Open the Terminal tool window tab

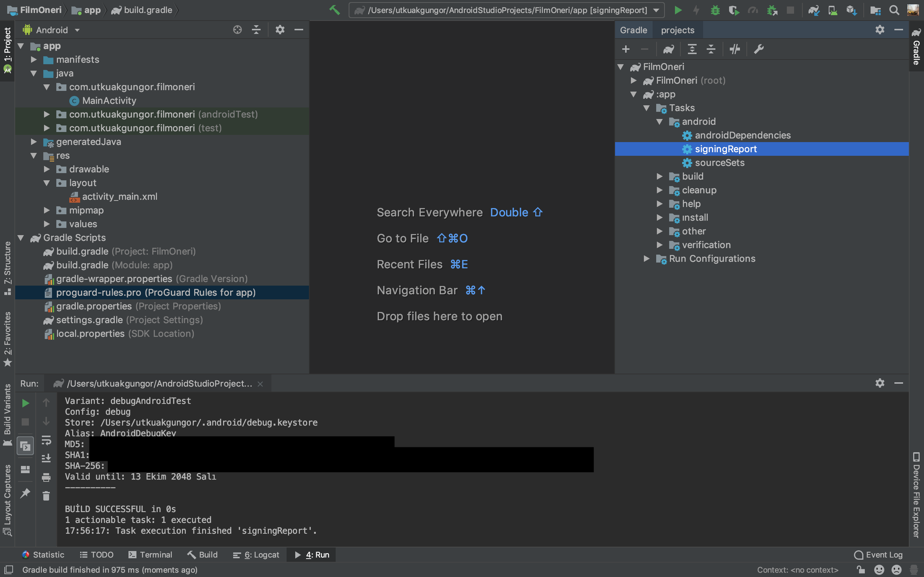(x=151, y=555)
